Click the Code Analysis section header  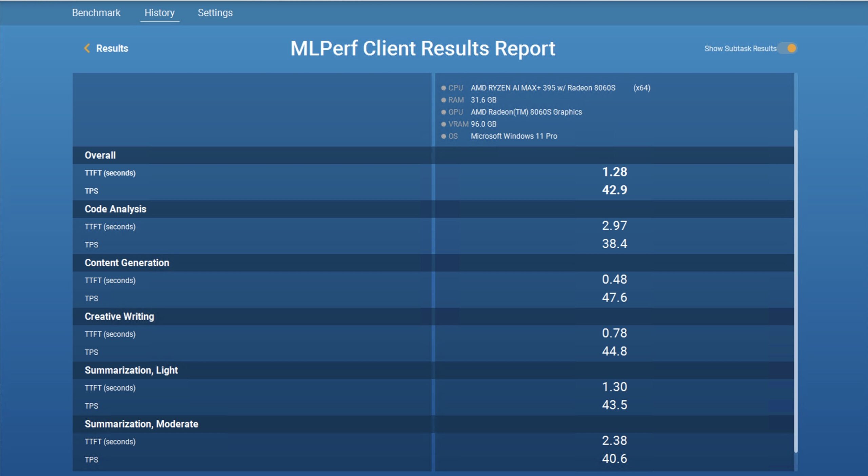115,209
